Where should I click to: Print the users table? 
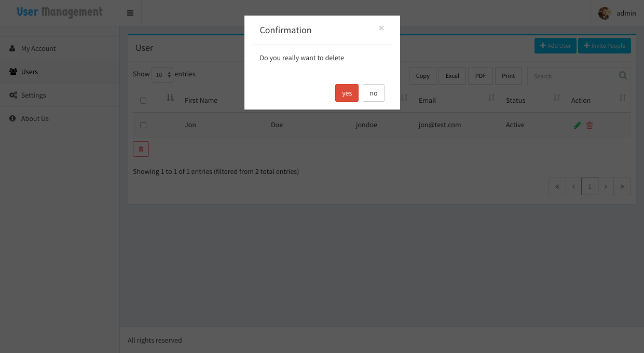509,76
